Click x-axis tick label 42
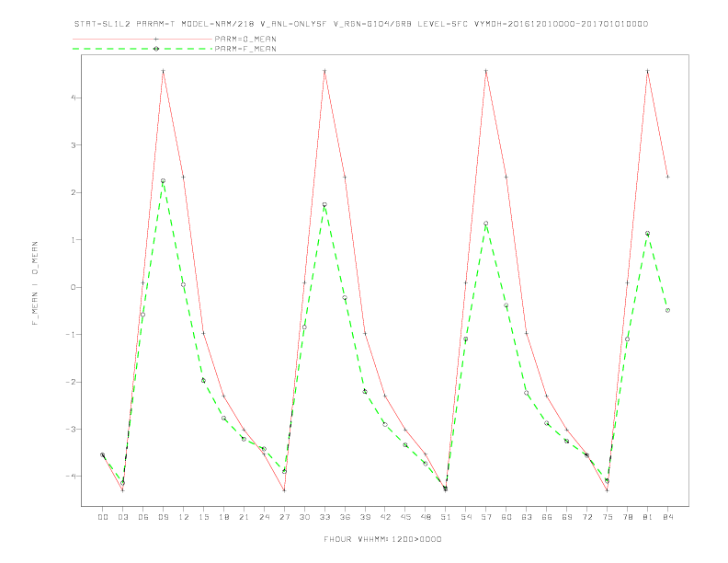 click(x=385, y=517)
